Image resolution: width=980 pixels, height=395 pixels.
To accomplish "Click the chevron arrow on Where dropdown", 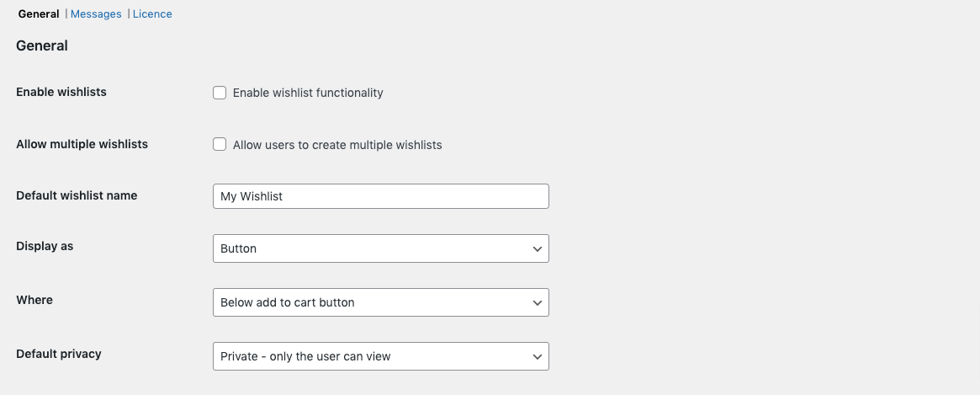I will coord(538,303).
